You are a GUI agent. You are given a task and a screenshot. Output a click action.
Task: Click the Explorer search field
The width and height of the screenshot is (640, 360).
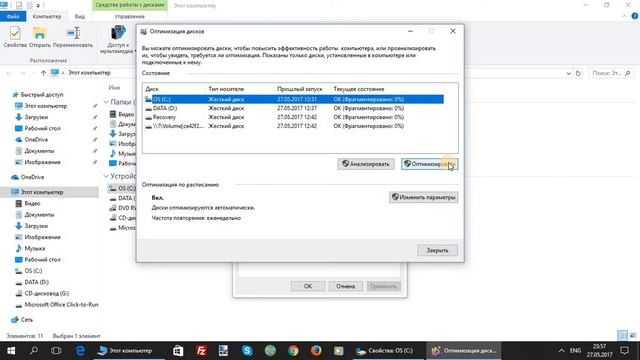click(611, 73)
